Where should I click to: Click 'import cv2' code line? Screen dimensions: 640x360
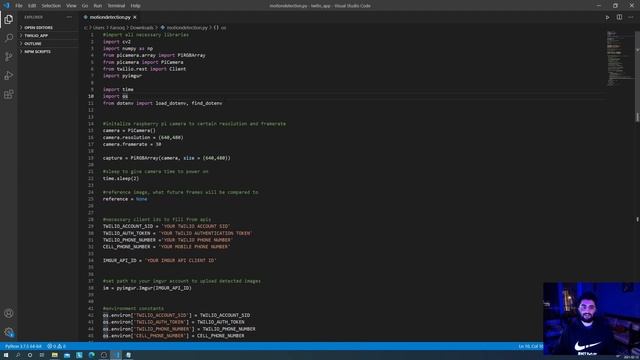117,42
